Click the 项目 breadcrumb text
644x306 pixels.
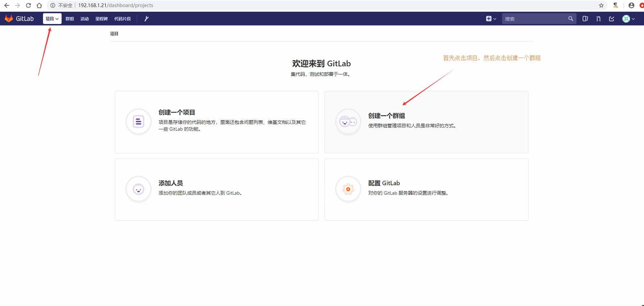pyautogui.click(x=114, y=34)
